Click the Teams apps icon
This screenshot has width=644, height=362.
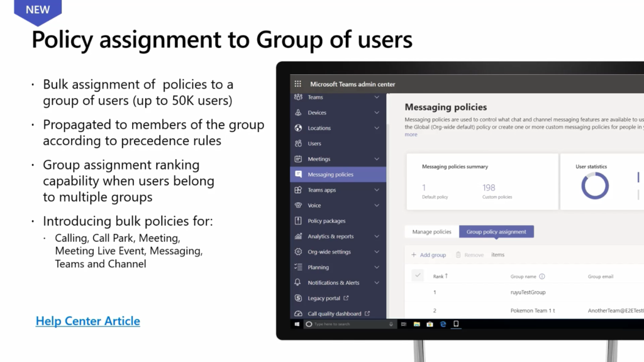(298, 190)
